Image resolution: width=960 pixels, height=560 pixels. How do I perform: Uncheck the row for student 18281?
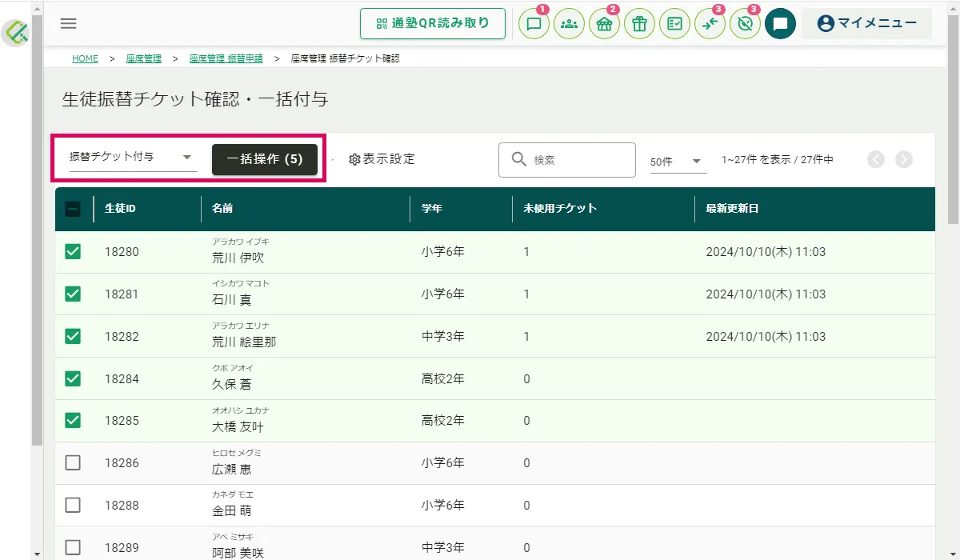73,294
